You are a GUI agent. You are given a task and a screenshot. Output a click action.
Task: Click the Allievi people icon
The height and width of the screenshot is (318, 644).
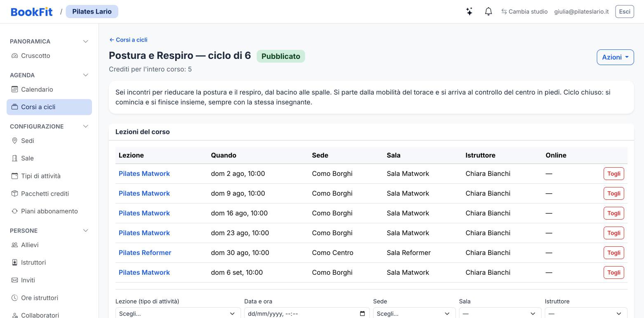pyautogui.click(x=14, y=245)
